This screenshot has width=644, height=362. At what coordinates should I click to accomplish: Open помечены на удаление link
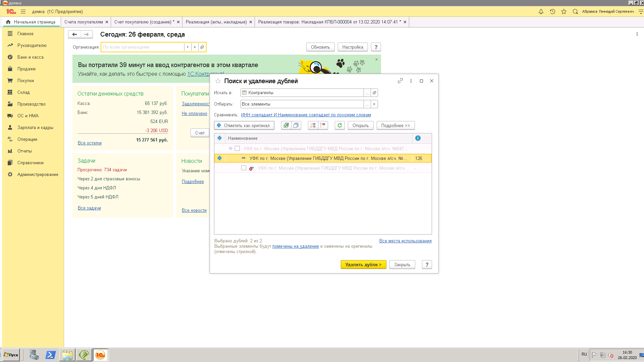(x=296, y=246)
